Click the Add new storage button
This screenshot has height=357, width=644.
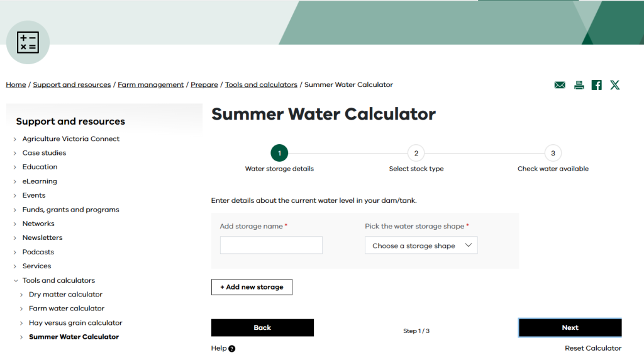(252, 287)
